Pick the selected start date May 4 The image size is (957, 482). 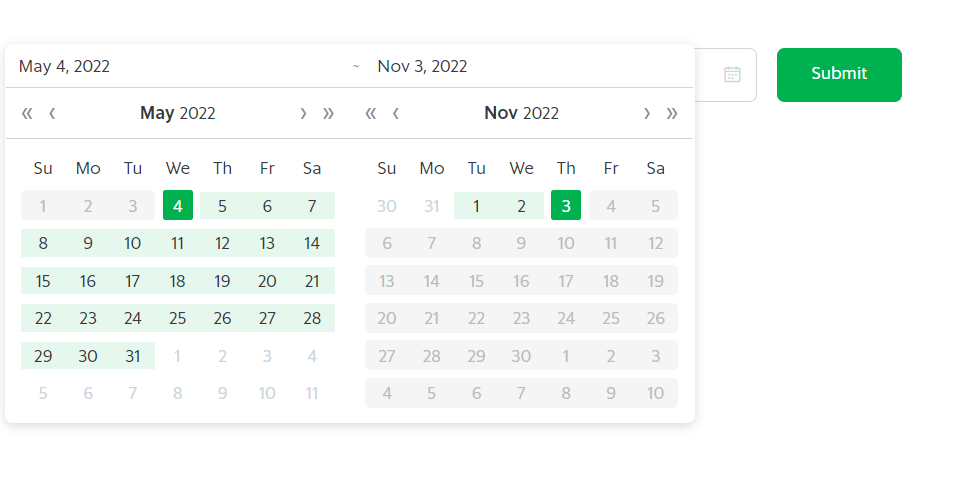click(178, 206)
